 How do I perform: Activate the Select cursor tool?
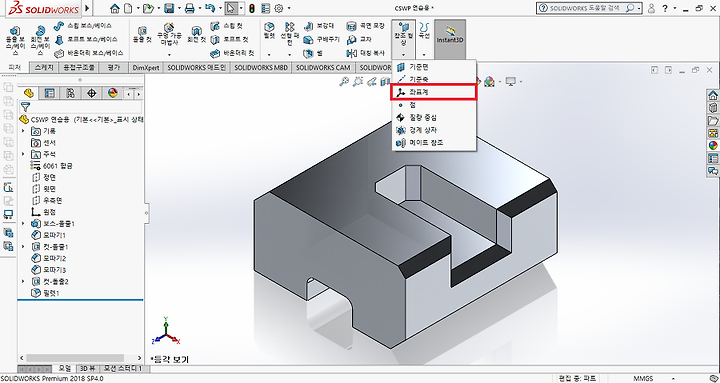pyautogui.click(x=231, y=8)
